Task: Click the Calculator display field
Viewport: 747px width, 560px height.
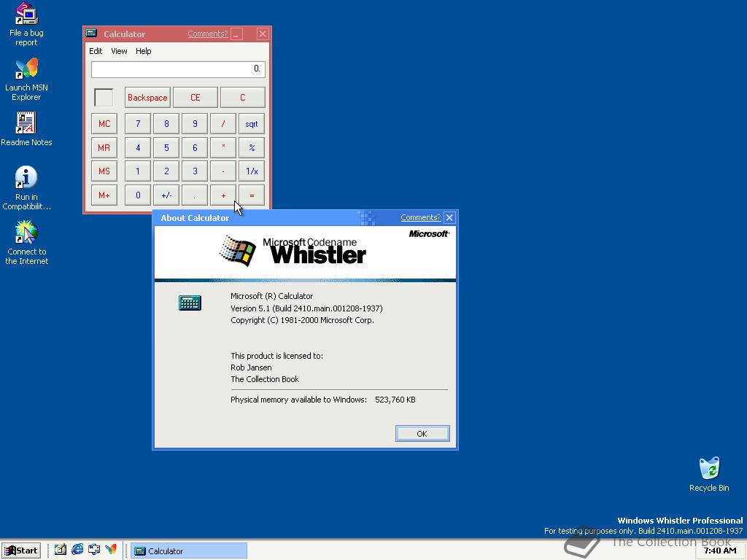Action: (x=178, y=69)
